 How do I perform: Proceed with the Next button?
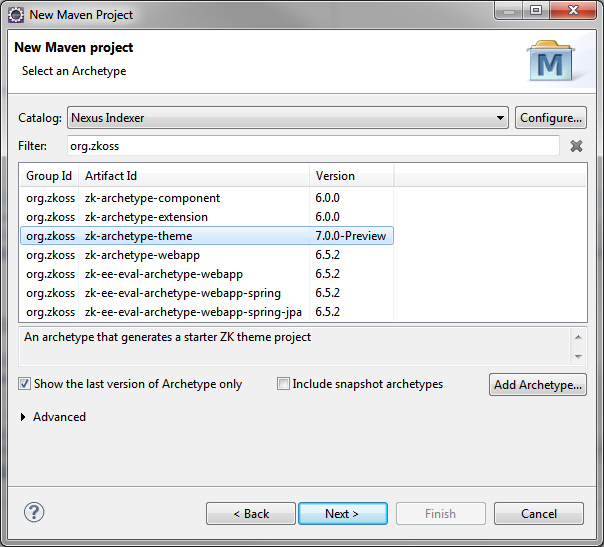[343, 513]
